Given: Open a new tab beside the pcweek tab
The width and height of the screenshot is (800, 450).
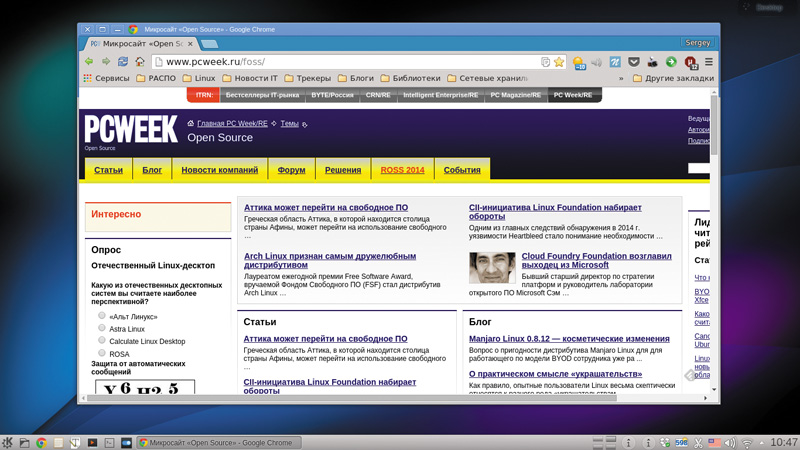Looking at the screenshot, I should click(x=209, y=44).
